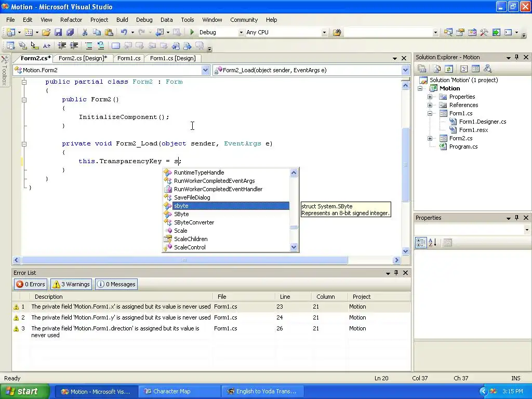Click the horizontal scrollbar thumb in editor

pos(184,260)
